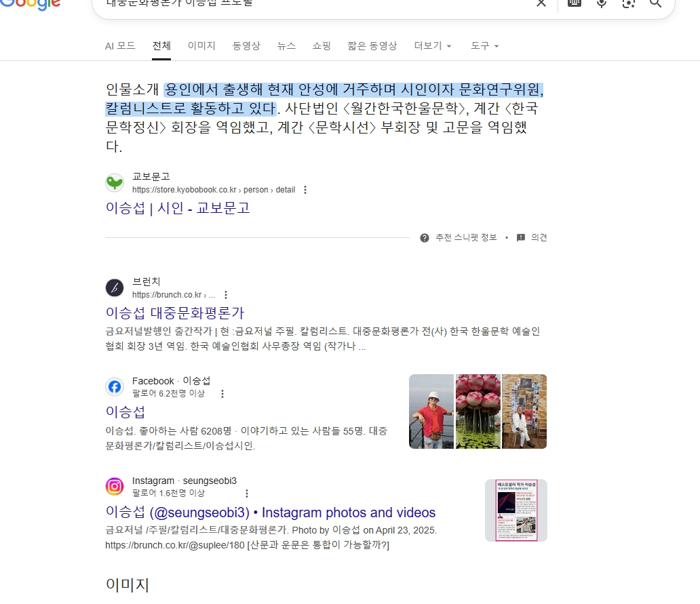
Task: Click the Instagram logo beside seungseobi3 result
Action: pyautogui.click(x=115, y=487)
